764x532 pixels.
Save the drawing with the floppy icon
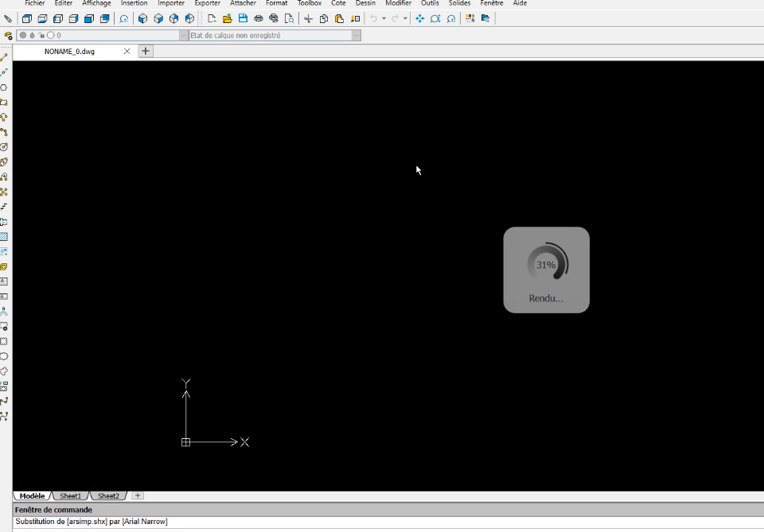(x=243, y=19)
